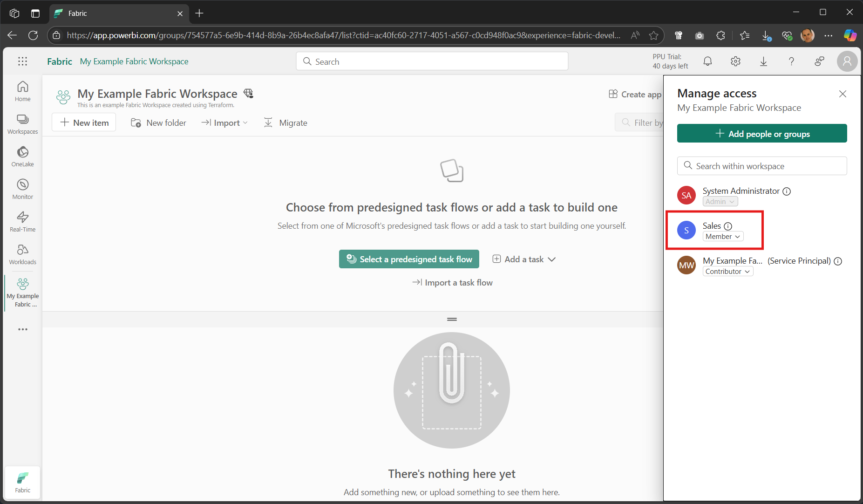Select the Workspaces icon in the sidebar

pos(22,123)
